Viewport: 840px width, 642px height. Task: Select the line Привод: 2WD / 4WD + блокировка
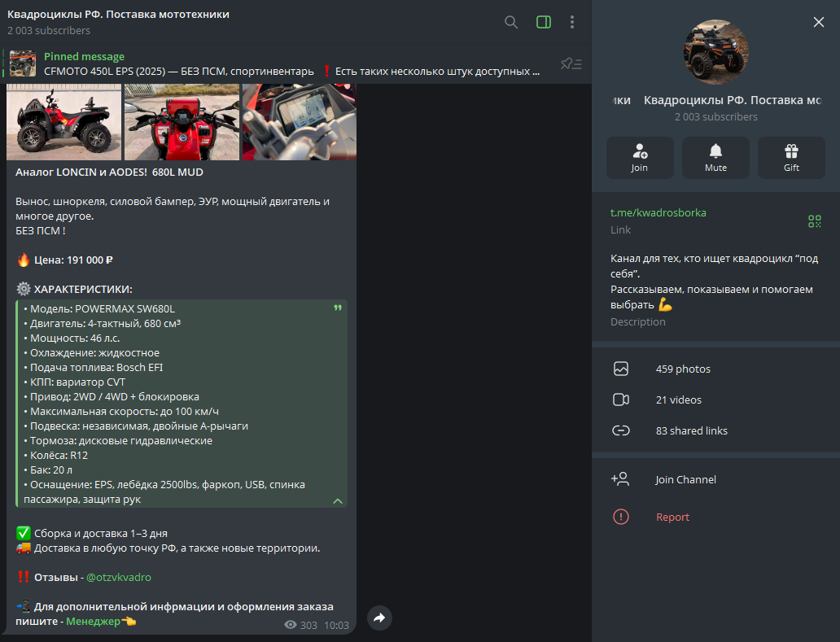[x=112, y=397]
